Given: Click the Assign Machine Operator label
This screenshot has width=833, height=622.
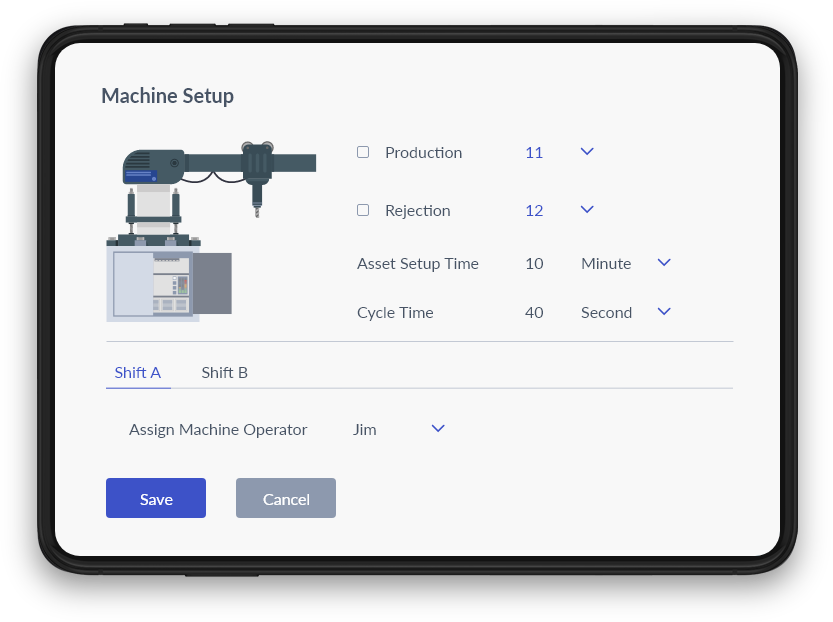Looking at the screenshot, I should (x=218, y=430).
